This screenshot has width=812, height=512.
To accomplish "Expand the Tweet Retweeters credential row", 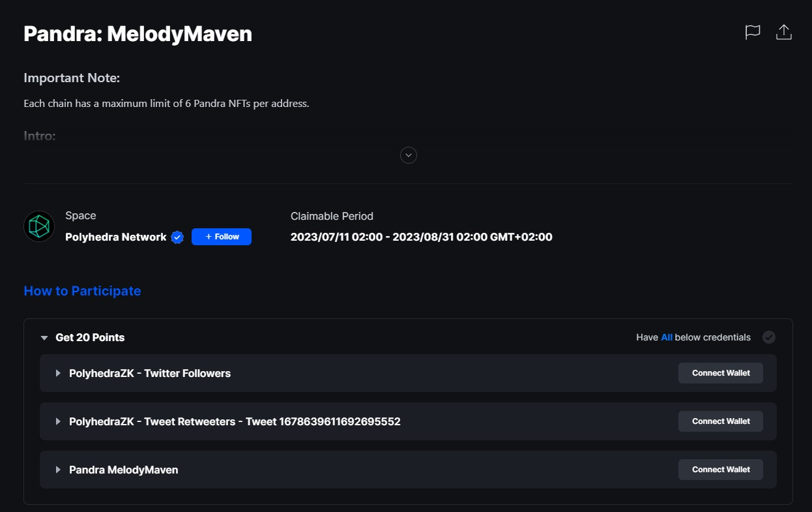I will [x=58, y=422].
